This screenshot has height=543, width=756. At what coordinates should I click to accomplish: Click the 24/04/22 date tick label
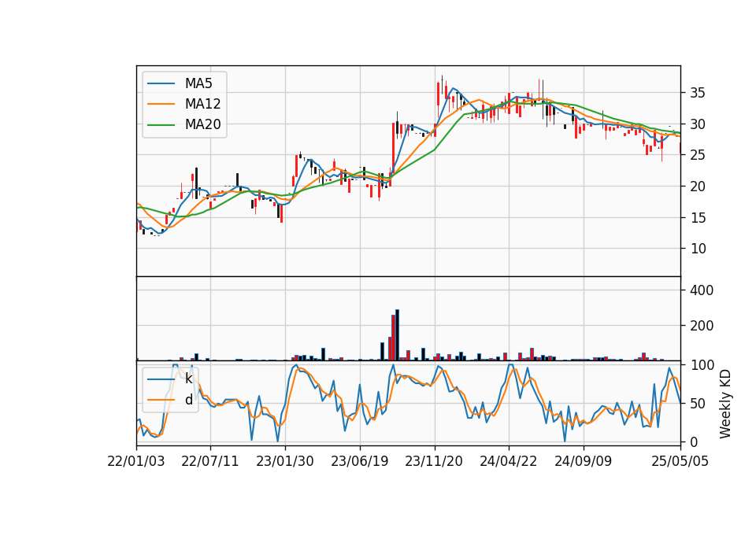click(508, 461)
